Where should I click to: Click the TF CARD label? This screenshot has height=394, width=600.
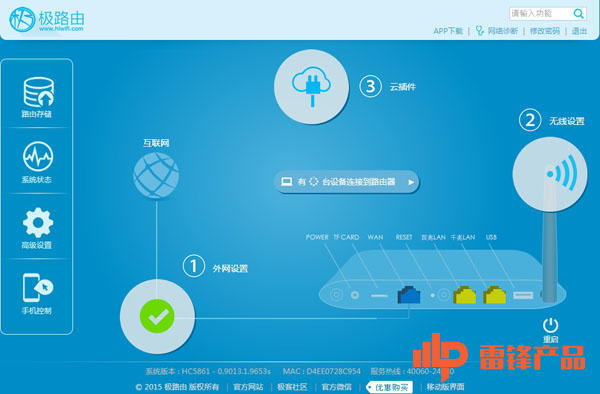click(346, 237)
